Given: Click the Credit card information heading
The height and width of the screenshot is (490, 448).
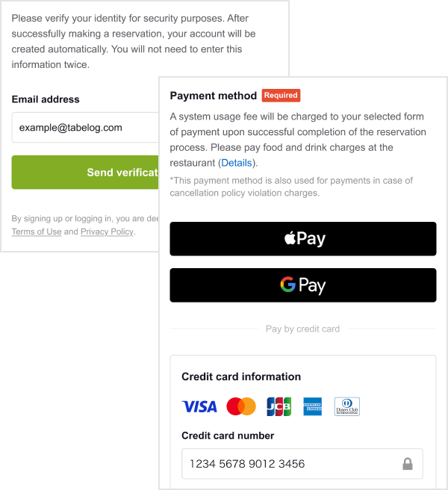Looking at the screenshot, I should [241, 376].
